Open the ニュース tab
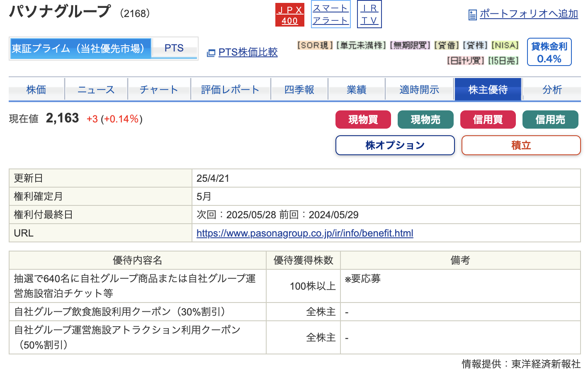Image resolution: width=588 pixels, height=371 pixels. pos(96,89)
